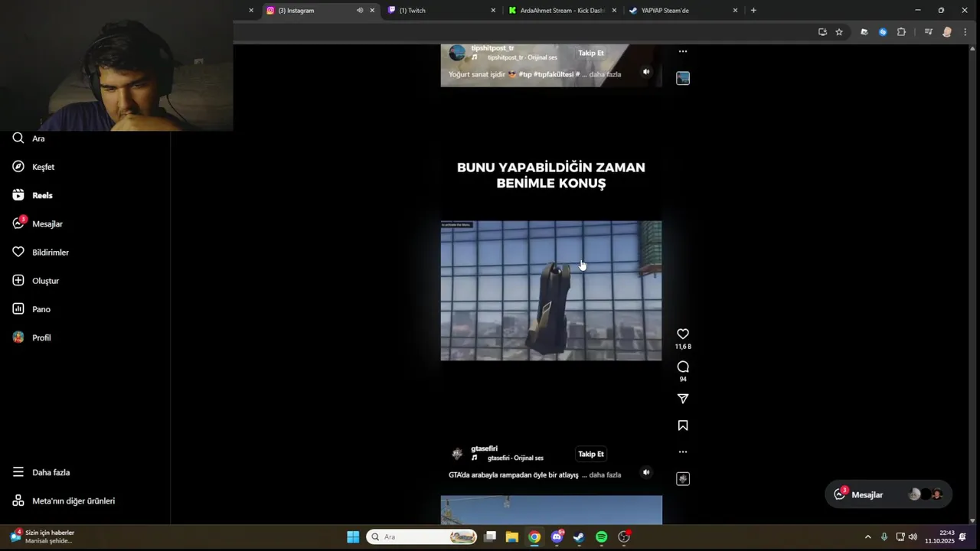This screenshot has width=980, height=551.
Task: Open Steam from the taskbar
Action: (579, 537)
